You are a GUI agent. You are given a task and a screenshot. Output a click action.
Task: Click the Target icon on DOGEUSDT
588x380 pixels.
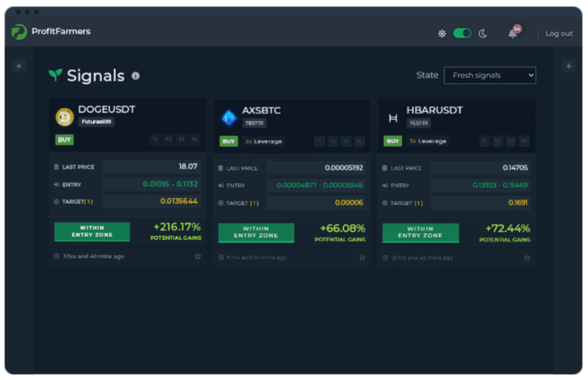point(57,202)
